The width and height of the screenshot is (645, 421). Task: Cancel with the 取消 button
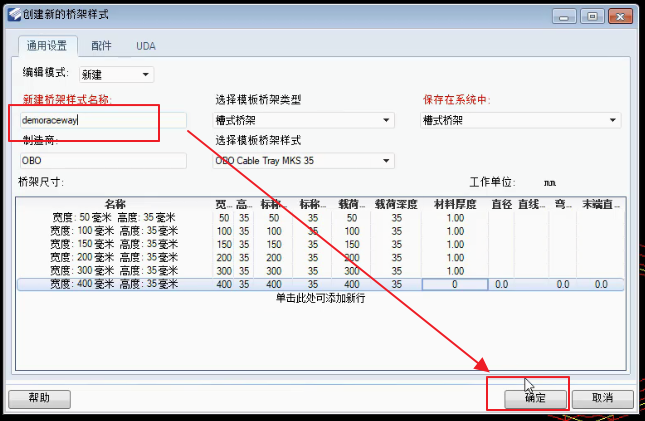(x=603, y=399)
